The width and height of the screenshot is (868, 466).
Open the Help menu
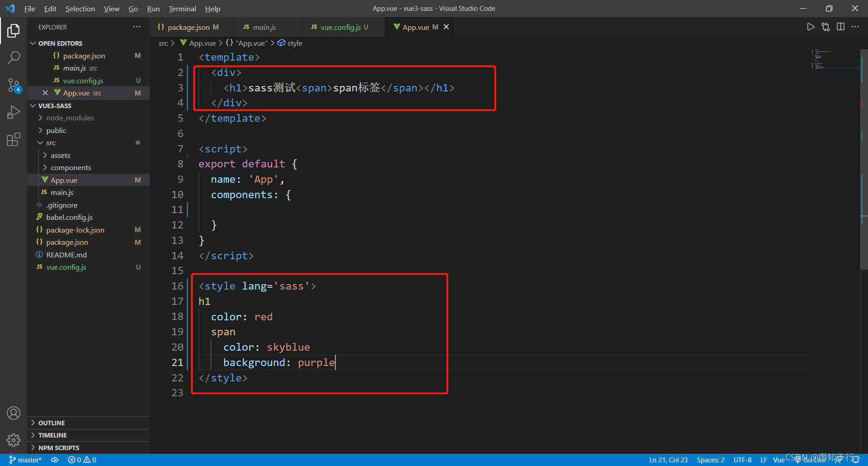212,9
